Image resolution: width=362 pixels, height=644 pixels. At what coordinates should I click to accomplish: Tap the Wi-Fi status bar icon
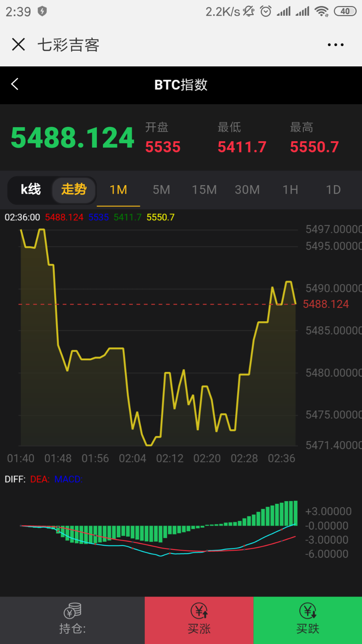[x=322, y=11]
